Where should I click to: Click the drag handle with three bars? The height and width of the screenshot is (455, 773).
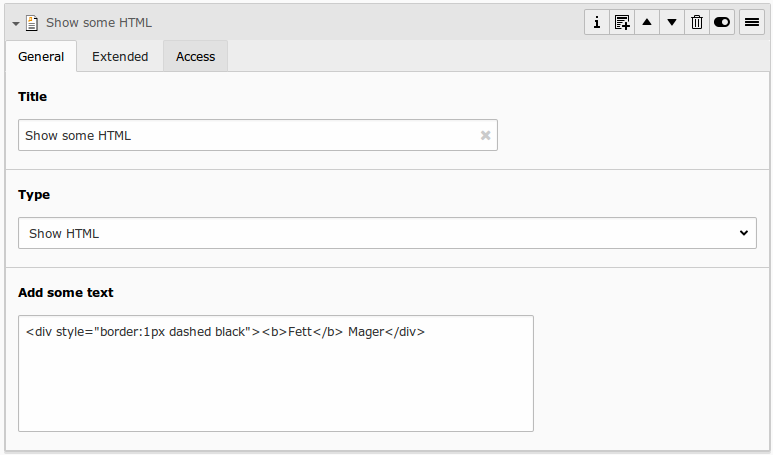click(x=752, y=22)
